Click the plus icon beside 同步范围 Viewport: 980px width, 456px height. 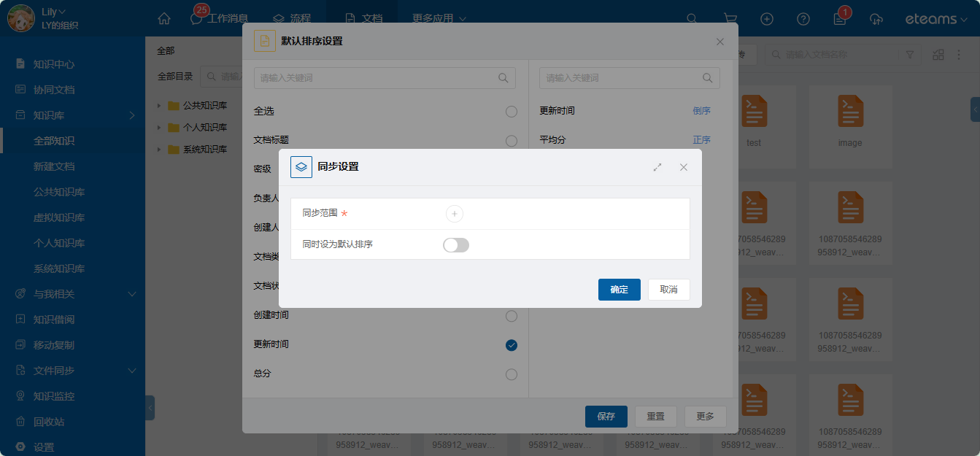(x=454, y=214)
